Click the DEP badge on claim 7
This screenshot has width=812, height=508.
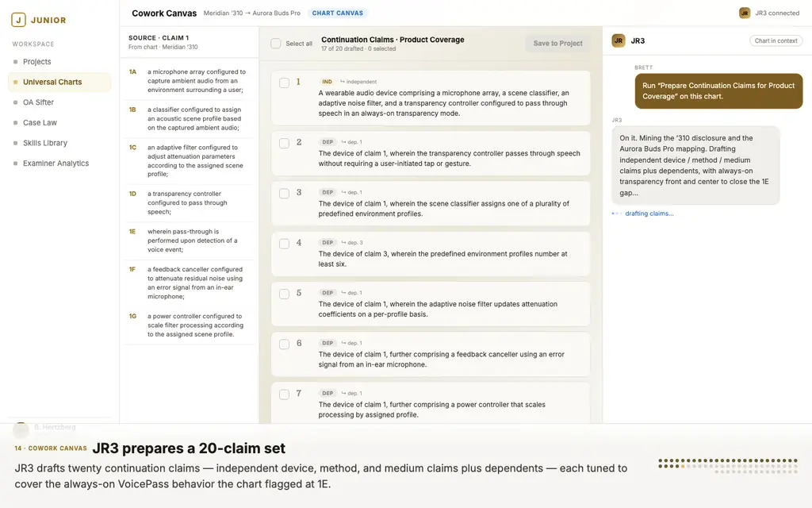[x=327, y=394]
